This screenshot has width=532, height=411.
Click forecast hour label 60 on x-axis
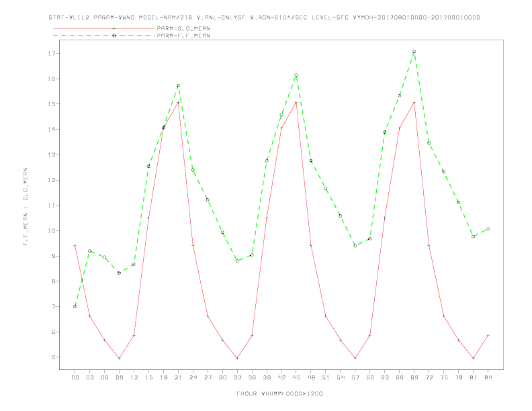(x=370, y=377)
